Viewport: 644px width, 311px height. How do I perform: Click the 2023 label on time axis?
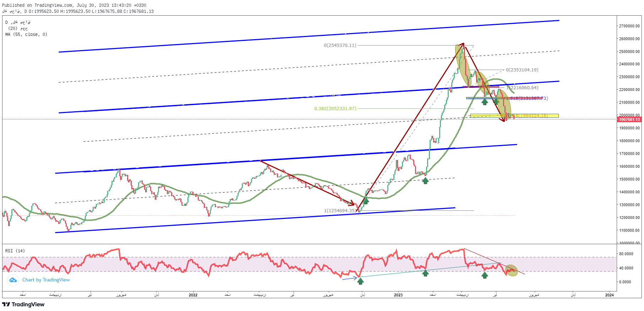point(398,295)
